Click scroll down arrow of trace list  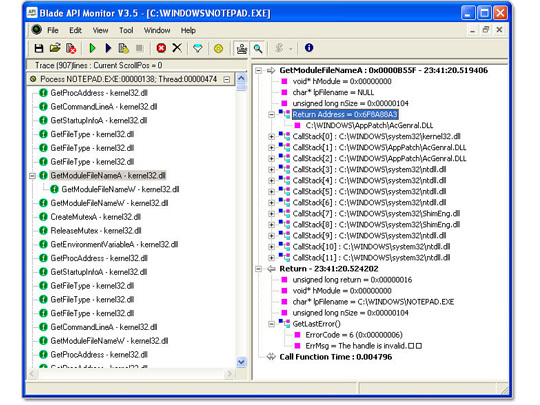click(241, 362)
